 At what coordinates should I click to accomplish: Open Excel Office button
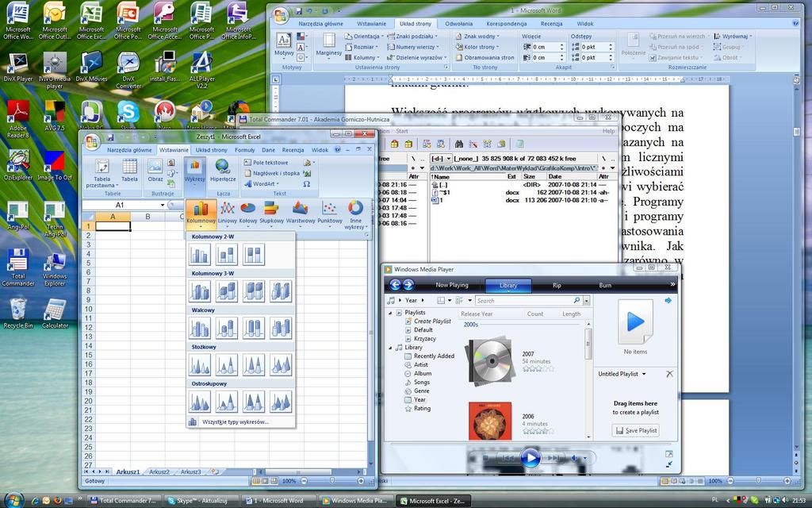pyautogui.click(x=92, y=140)
